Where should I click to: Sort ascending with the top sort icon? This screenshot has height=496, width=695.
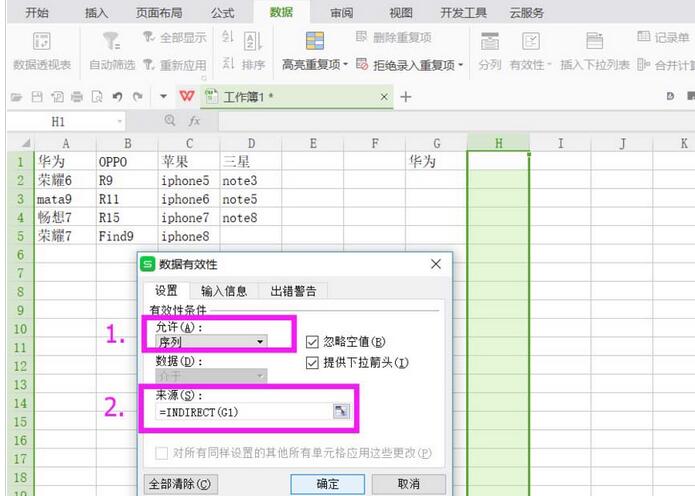click(x=228, y=37)
